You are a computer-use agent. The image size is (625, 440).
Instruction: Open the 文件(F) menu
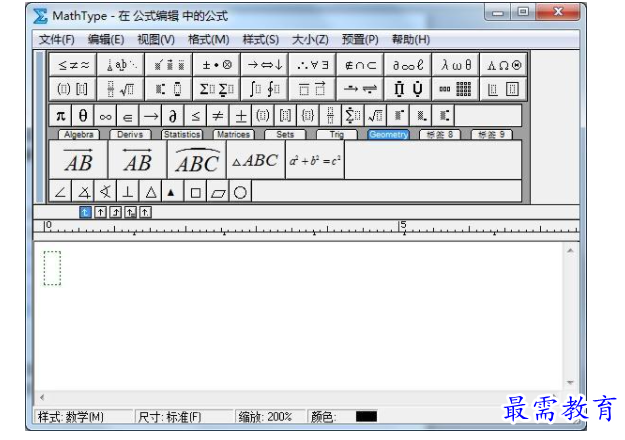coord(57,39)
